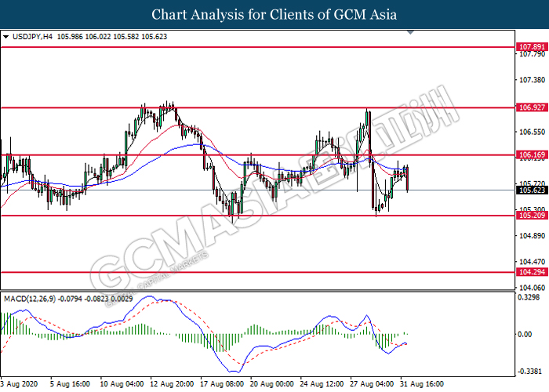Viewport: 549px width, 392px height.
Task: Click the USDJPY,H4 symbol title text
Action: (32, 37)
